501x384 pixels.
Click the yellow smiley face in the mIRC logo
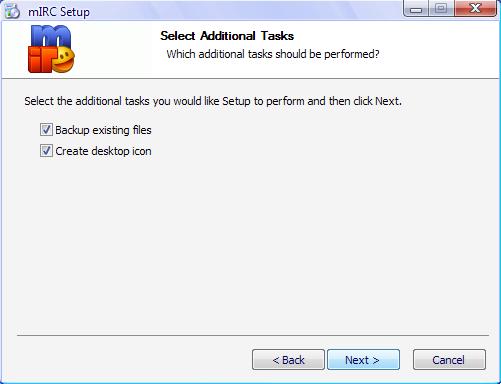point(64,59)
